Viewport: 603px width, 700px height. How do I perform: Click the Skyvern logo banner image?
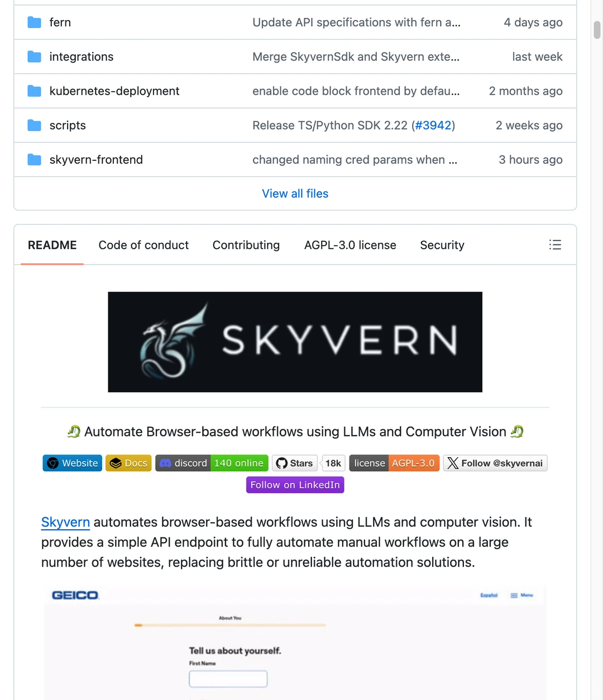click(295, 342)
